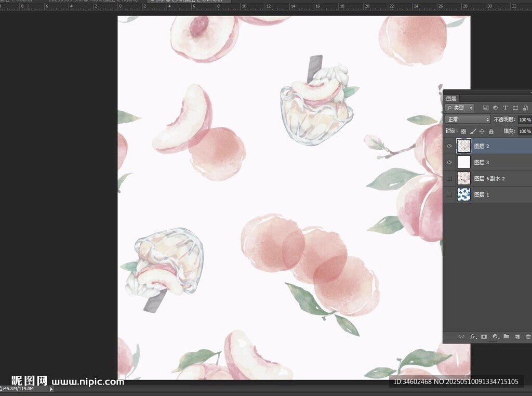The image size is (532, 396).
Task: Switch to the 图层 panel tab
Action: (451, 99)
